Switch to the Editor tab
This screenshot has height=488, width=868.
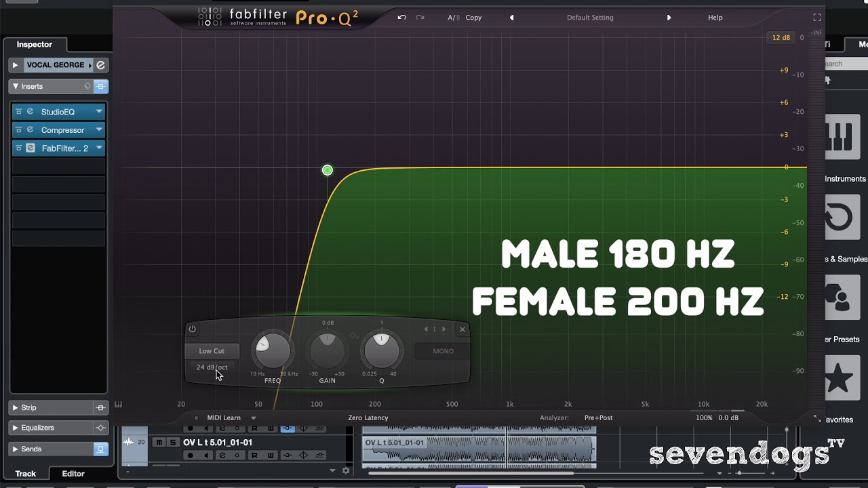pos(73,474)
